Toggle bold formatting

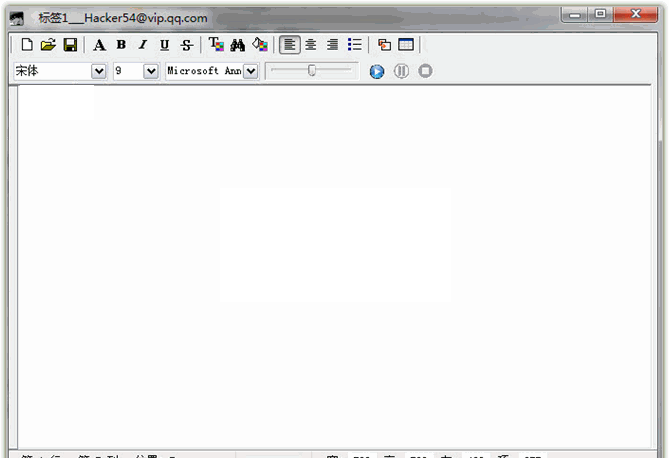(121, 45)
